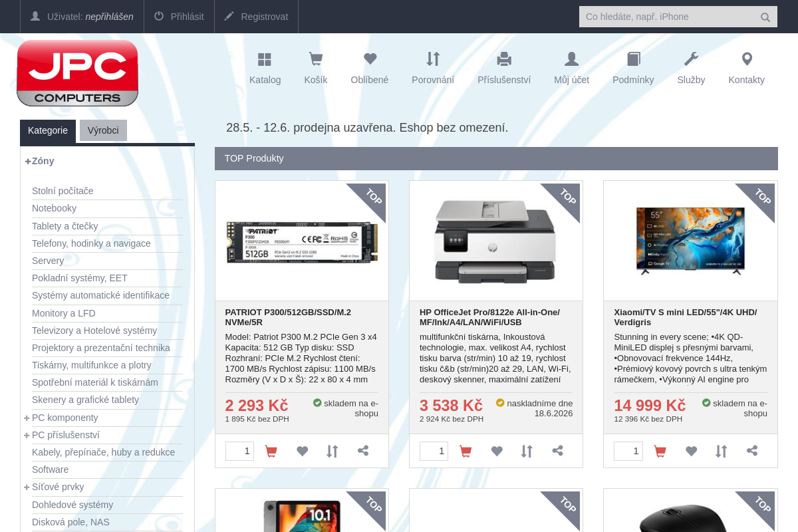Open HP OfficeJet Pro printer image

coord(495,241)
